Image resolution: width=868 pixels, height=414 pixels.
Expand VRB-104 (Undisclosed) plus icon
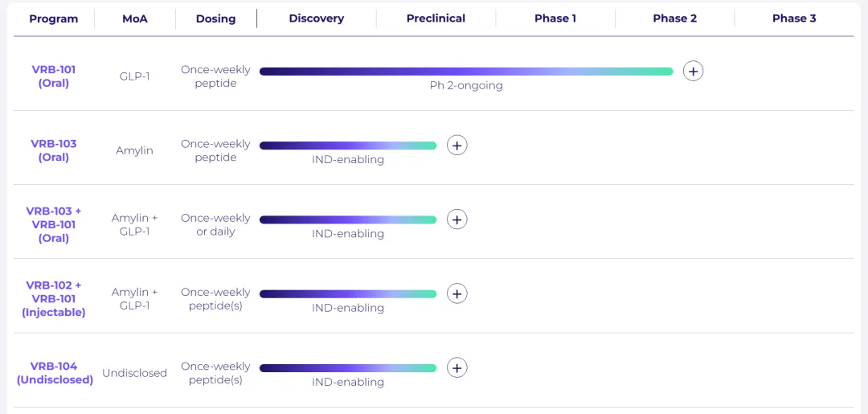coord(457,367)
